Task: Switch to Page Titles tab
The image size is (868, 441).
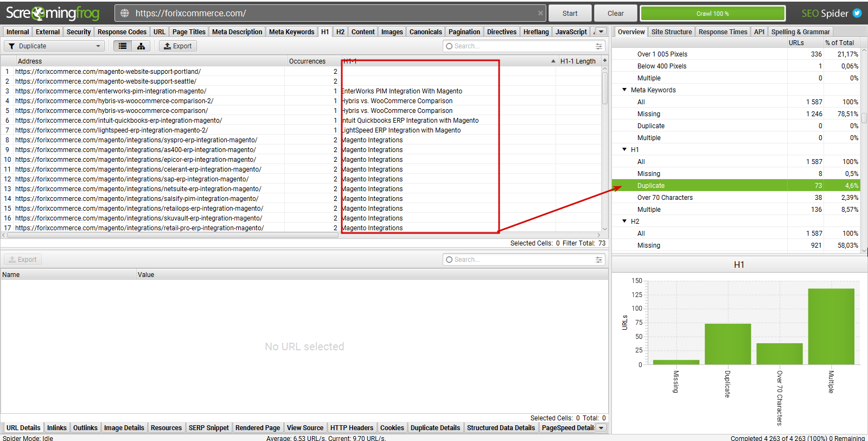Action: point(189,31)
